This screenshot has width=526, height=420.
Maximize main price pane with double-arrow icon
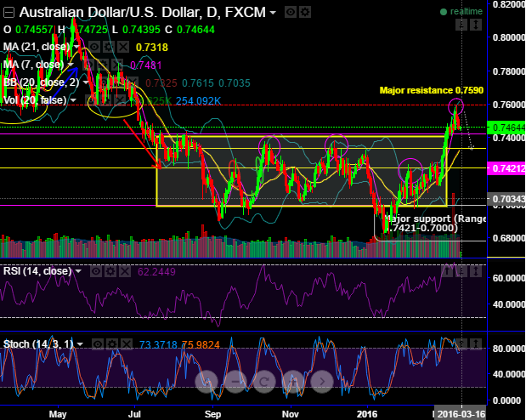[476, 25]
